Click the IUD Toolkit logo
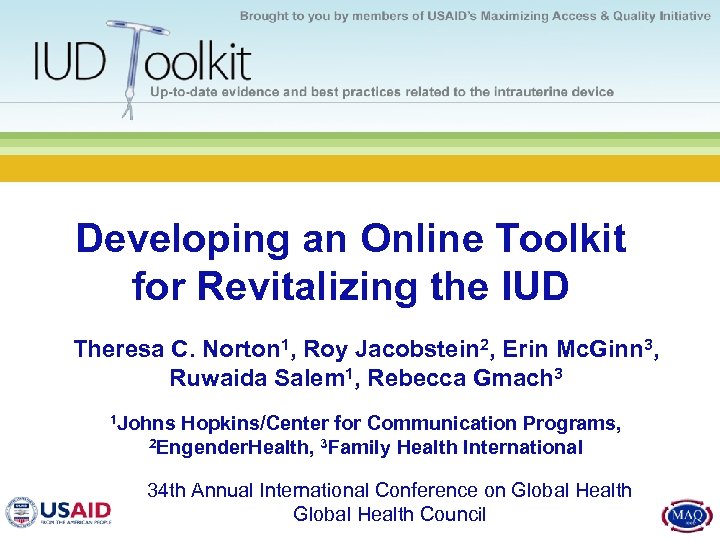The image size is (720, 540). pos(143,69)
